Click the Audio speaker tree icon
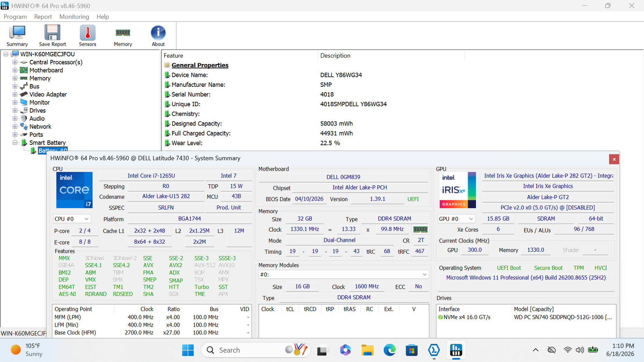 pos(24,119)
